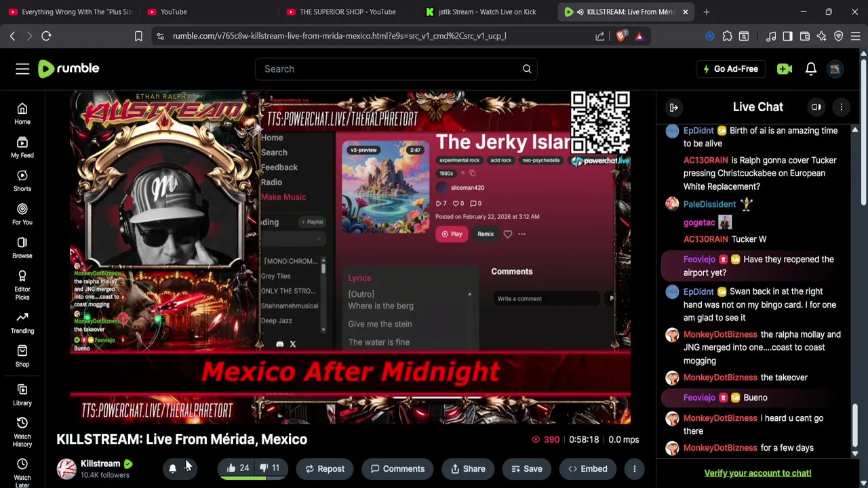The height and width of the screenshot is (488, 868).
Task: Click the green go-live camera icon
Action: [x=785, y=68]
